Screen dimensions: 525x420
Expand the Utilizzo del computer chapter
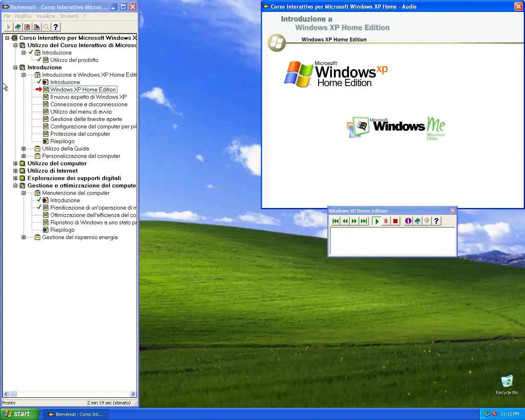coord(15,163)
